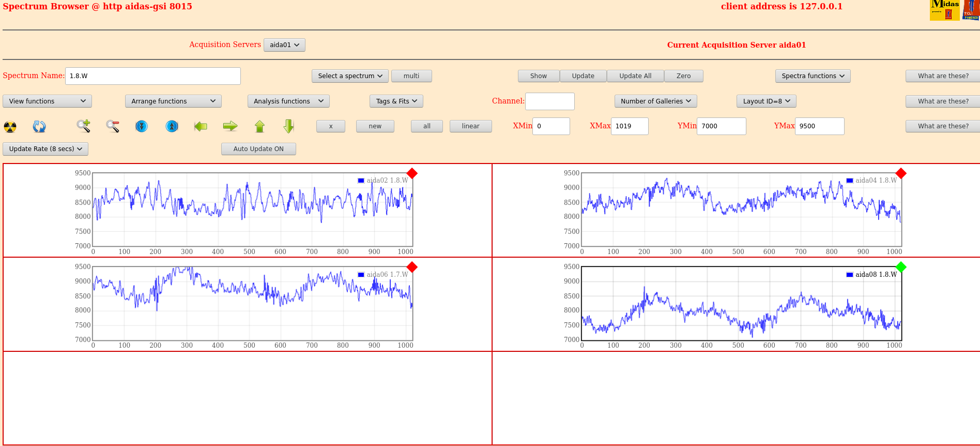This screenshot has height=446, width=980.
Task: Click the magnifier zoom-out icon
Action: (113, 126)
